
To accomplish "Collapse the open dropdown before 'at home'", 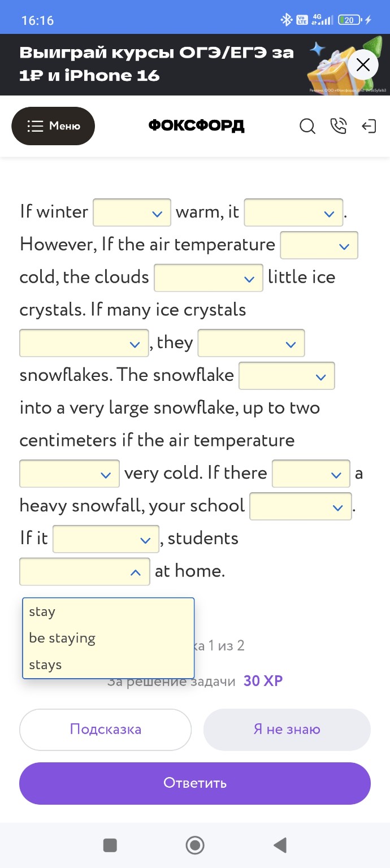I will point(85,572).
